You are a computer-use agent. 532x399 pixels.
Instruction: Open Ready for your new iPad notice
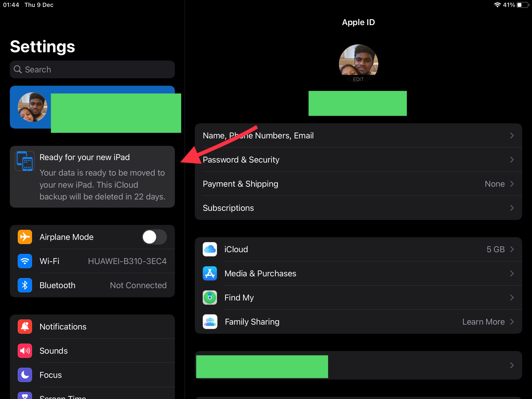(x=92, y=177)
